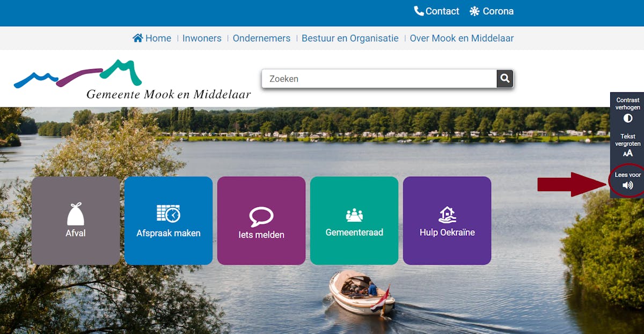Click the calendar clock icon on Afspraak maken
This screenshot has height=334, width=644.
(169, 213)
